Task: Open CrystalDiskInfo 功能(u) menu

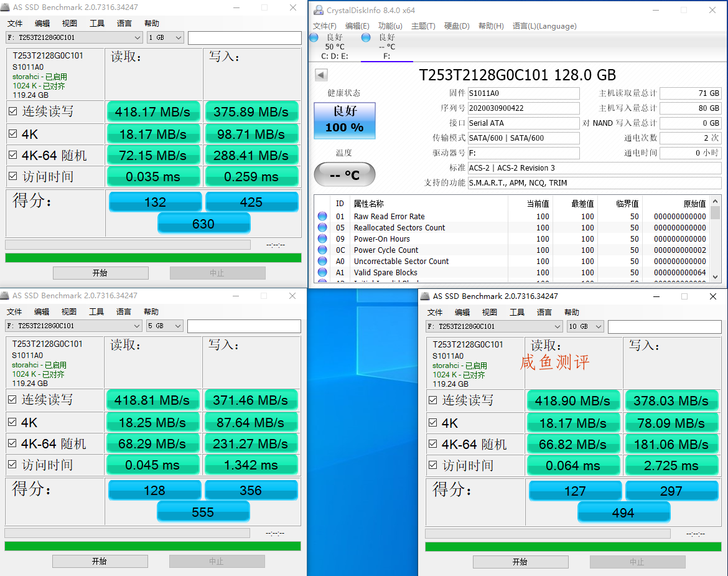Action: (390, 26)
